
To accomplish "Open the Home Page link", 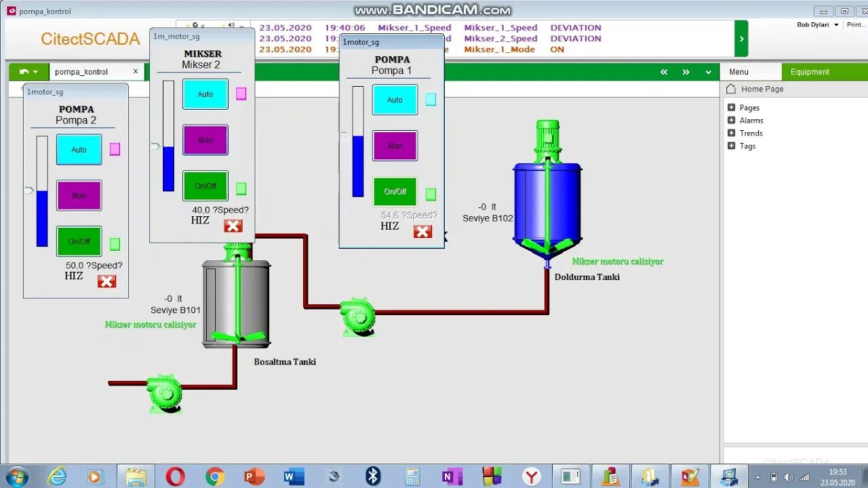I will point(762,89).
